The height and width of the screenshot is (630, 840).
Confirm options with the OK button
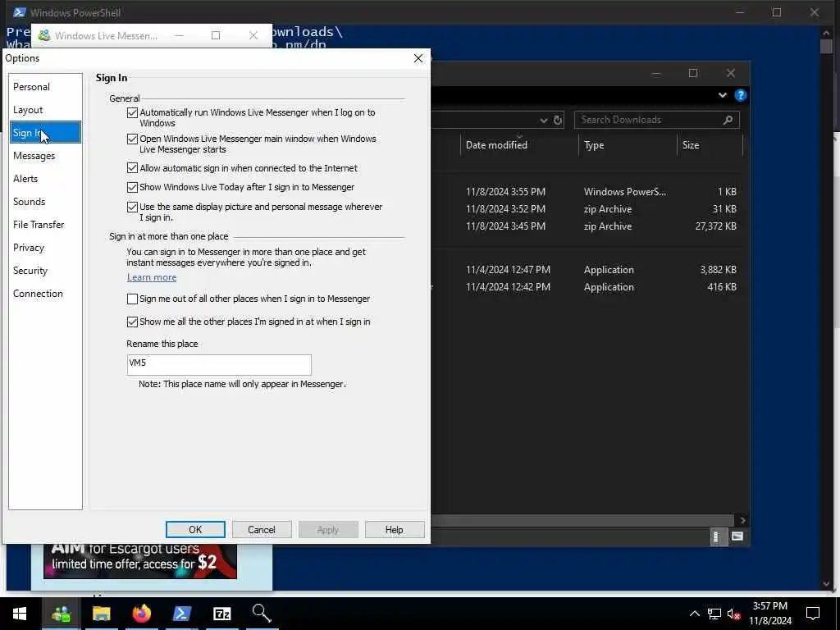[195, 530]
